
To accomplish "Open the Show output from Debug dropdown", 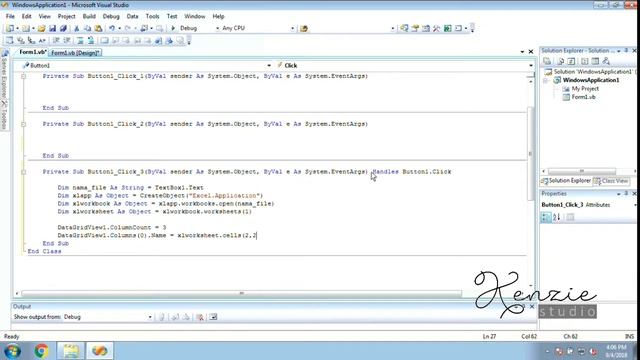I will click(150, 317).
